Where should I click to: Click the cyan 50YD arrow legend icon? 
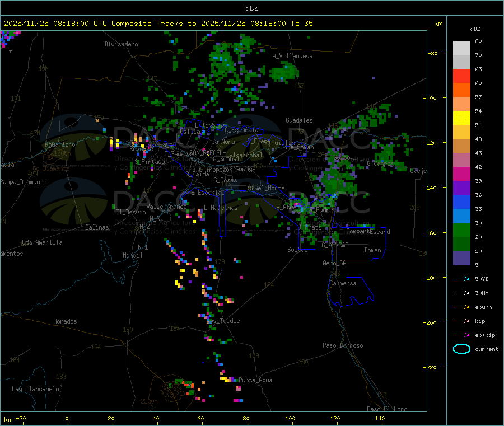(x=461, y=279)
